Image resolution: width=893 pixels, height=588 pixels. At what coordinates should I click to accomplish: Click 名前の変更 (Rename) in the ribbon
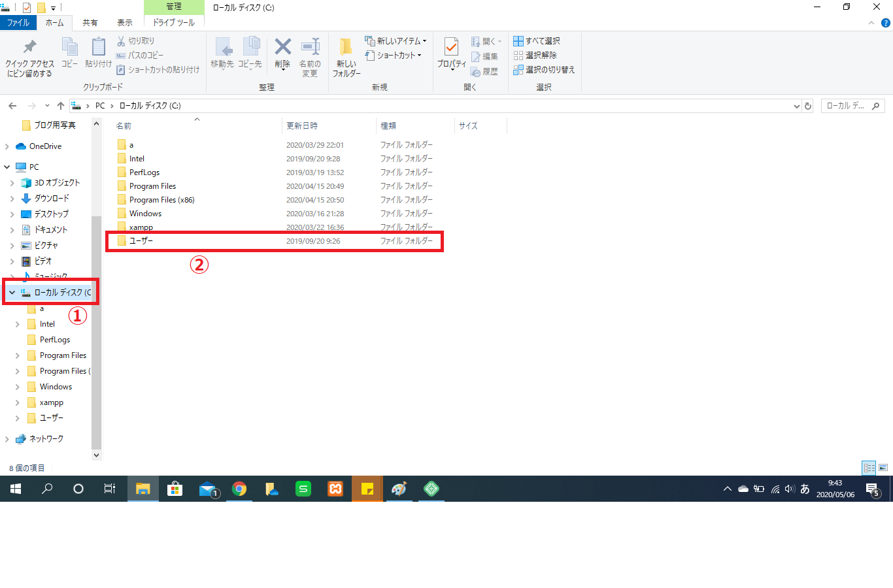tap(310, 58)
